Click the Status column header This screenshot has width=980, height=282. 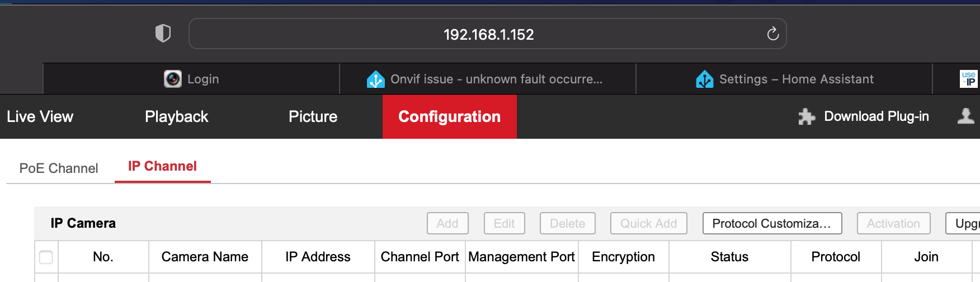pos(730,257)
